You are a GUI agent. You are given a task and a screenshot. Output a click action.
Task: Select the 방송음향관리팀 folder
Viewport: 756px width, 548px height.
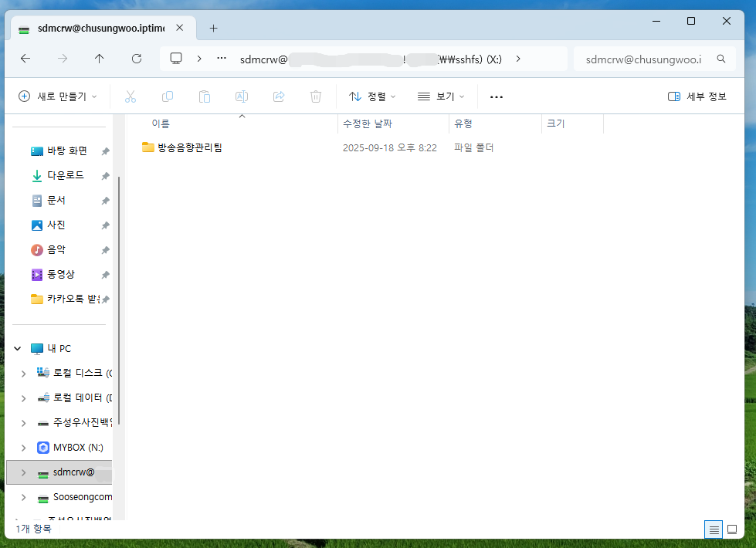tap(189, 147)
